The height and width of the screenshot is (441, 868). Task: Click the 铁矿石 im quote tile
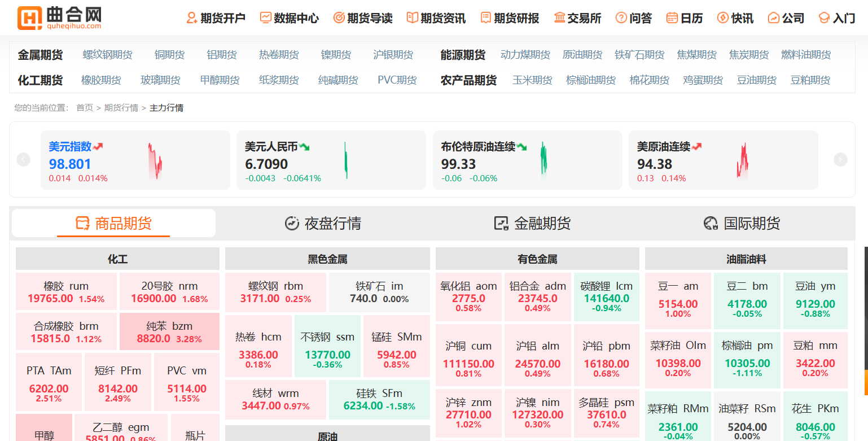pyautogui.click(x=379, y=292)
